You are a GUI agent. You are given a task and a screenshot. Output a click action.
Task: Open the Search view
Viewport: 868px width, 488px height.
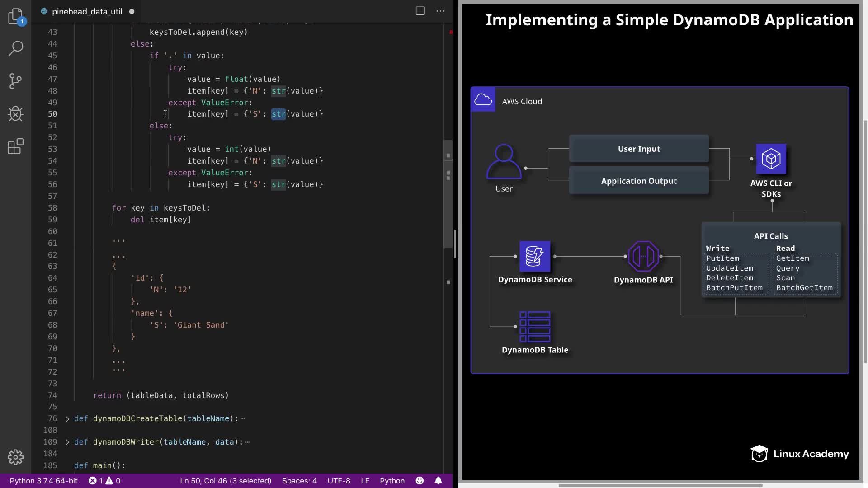(15, 48)
